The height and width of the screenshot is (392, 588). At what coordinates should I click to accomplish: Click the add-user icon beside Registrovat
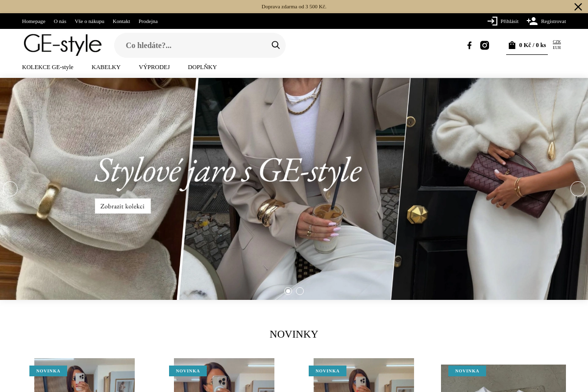(x=532, y=21)
